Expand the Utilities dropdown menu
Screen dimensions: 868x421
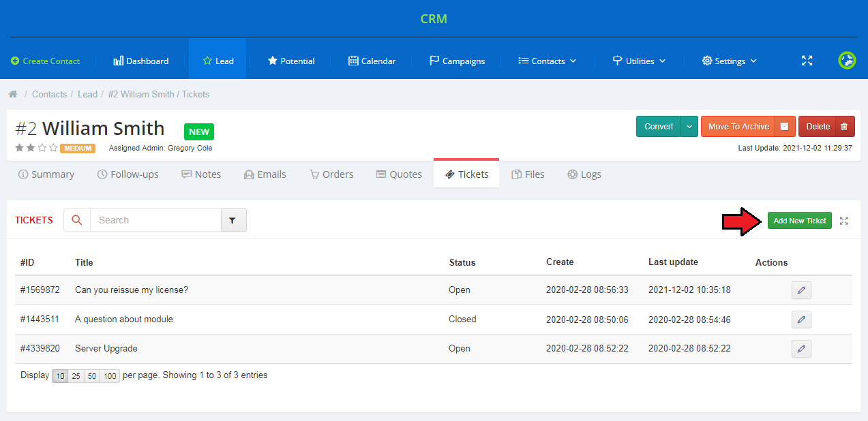pyautogui.click(x=639, y=61)
